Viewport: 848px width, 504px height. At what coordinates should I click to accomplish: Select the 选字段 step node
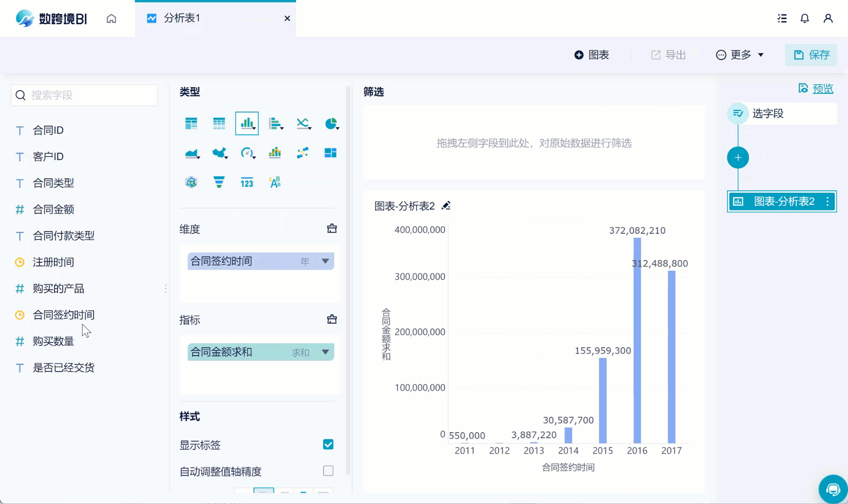[x=782, y=113]
